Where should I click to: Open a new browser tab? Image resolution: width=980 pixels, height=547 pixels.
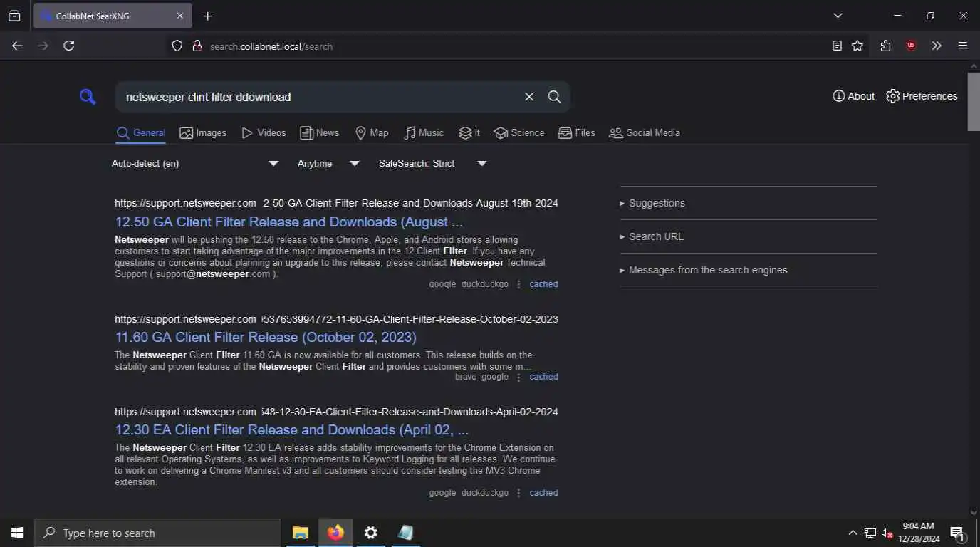pyautogui.click(x=208, y=16)
